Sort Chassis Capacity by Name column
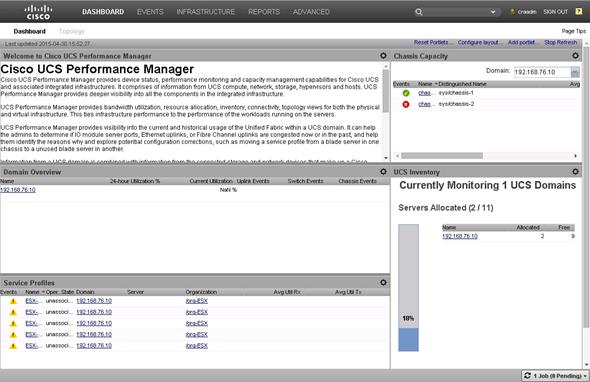Image resolution: width=590 pixels, height=382 pixels. coord(425,84)
